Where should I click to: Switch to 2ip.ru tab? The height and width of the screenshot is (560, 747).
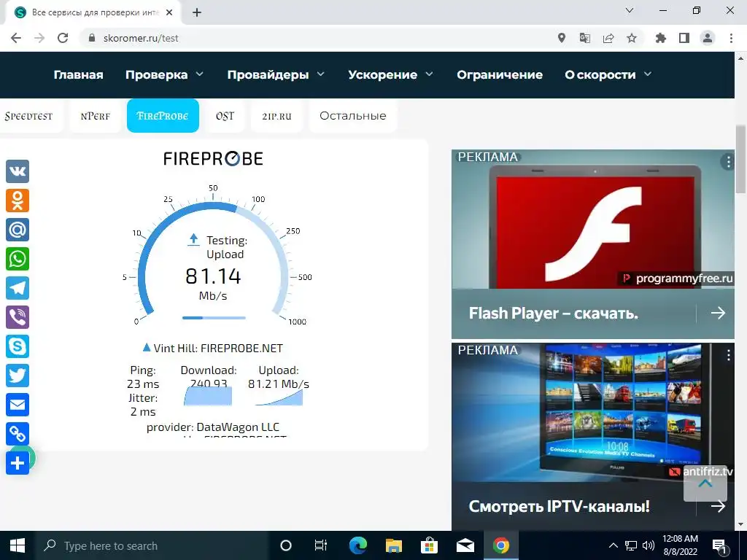coord(276,116)
